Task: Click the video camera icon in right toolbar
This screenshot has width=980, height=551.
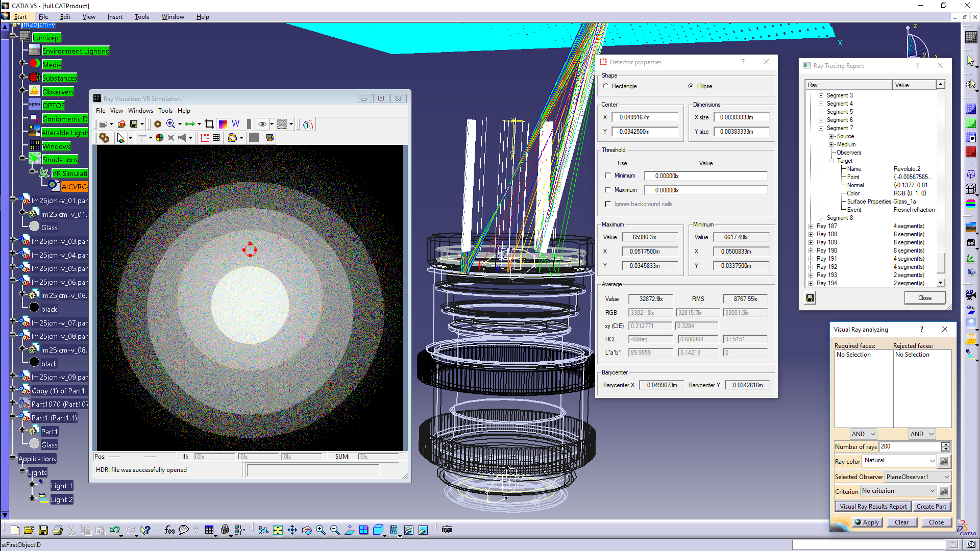Action: tap(970, 295)
